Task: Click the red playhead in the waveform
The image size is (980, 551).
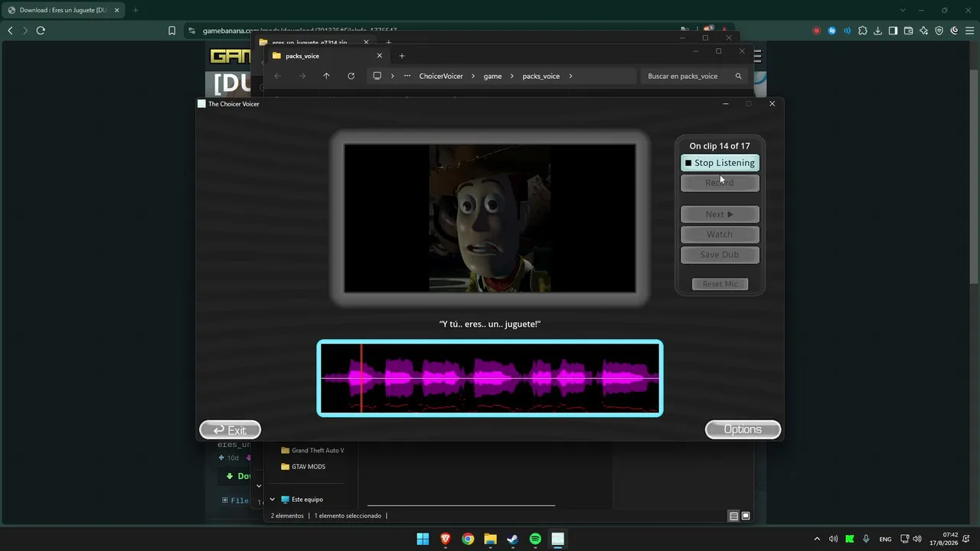Action: coord(361,378)
